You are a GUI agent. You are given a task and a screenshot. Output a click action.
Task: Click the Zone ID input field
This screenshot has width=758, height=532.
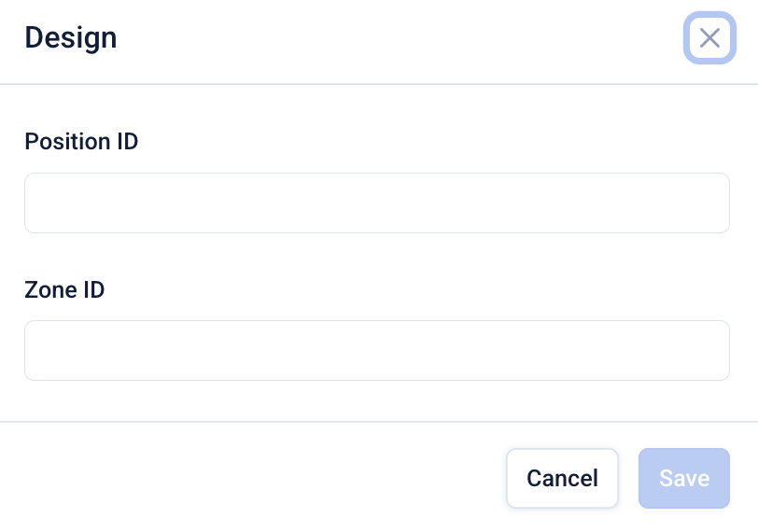(376, 350)
